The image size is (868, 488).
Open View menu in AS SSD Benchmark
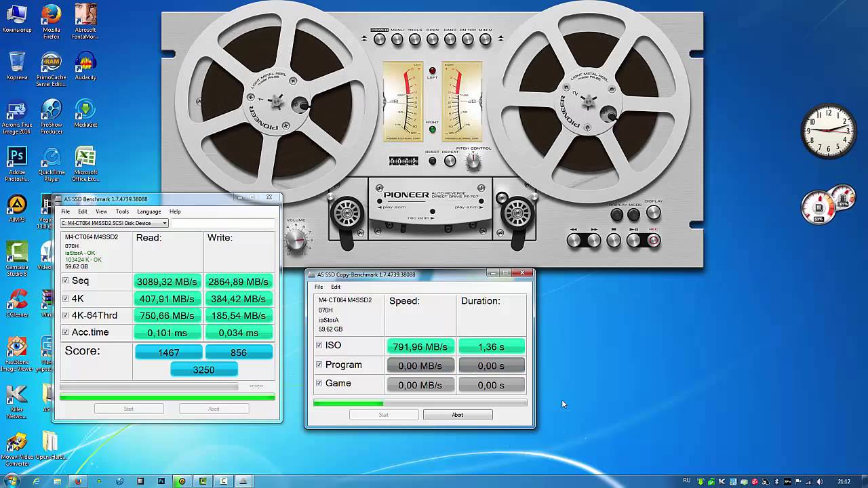coord(101,211)
